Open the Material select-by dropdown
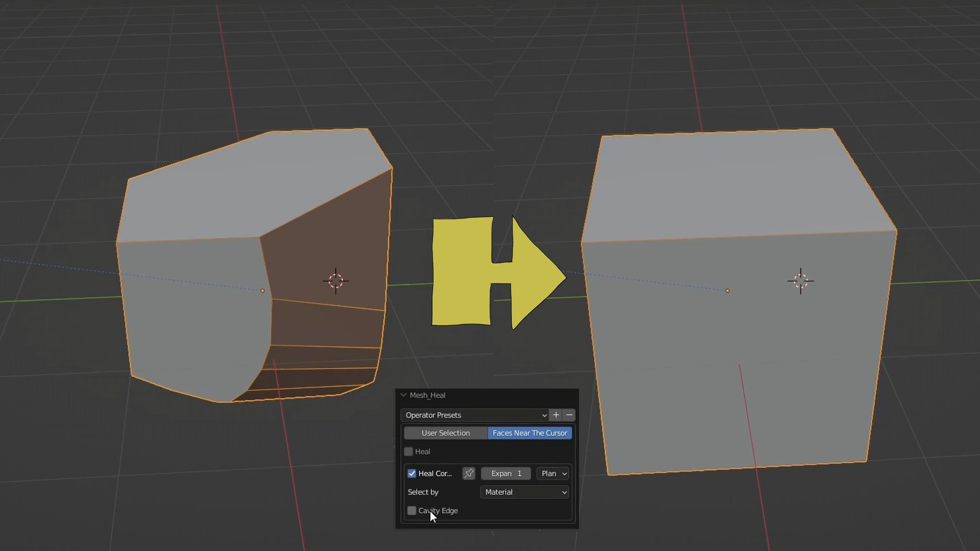 [524, 492]
